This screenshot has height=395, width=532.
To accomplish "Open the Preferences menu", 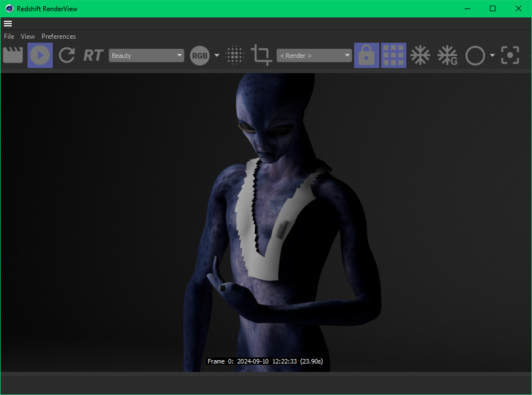I will click(58, 37).
